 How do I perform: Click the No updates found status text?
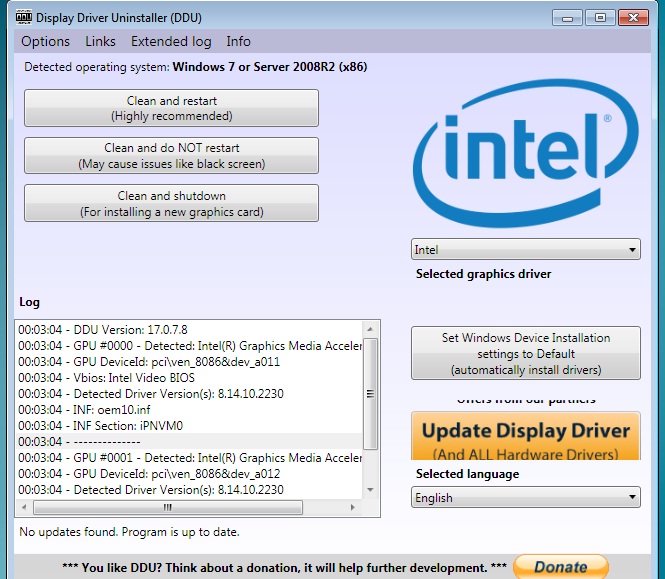pyautogui.click(x=129, y=532)
